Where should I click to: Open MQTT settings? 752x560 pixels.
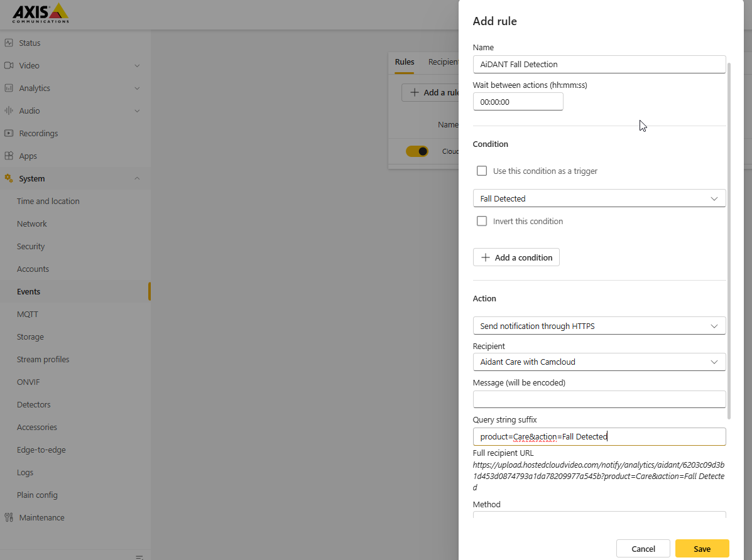[28, 314]
